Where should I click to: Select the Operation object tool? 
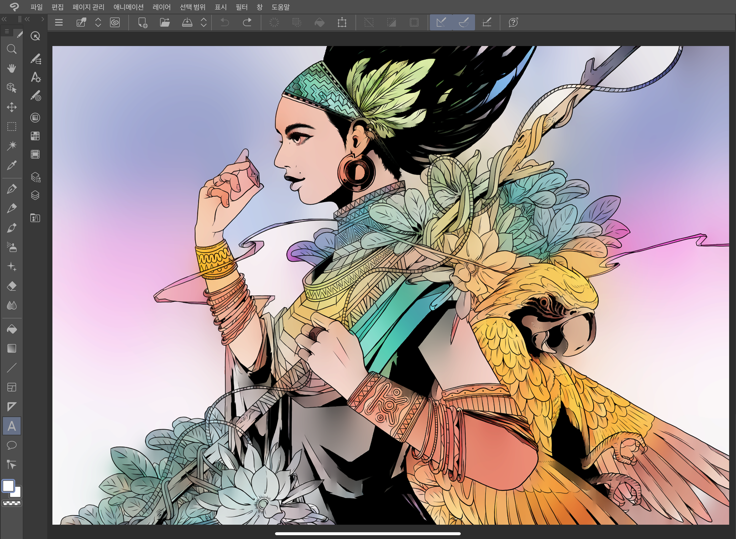pyautogui.click(x=12, y=88)
